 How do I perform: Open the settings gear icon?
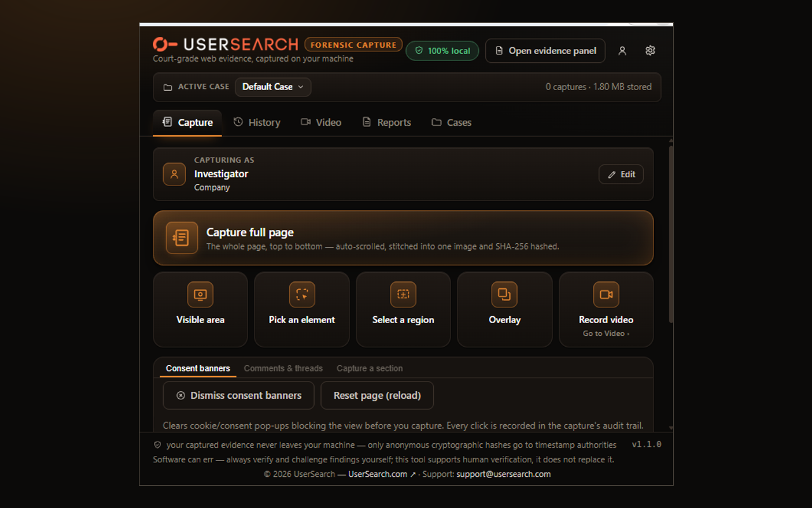click(650, 51)
